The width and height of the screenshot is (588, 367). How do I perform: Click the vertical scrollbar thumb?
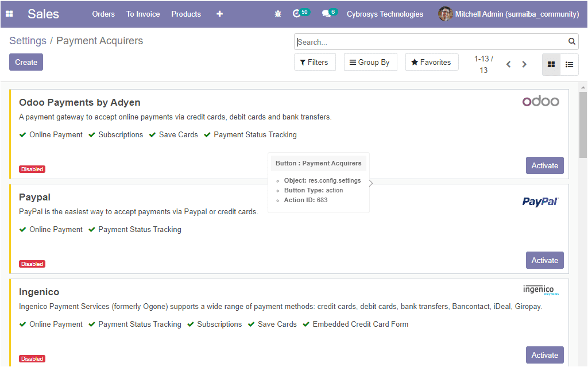coord(583,124)
